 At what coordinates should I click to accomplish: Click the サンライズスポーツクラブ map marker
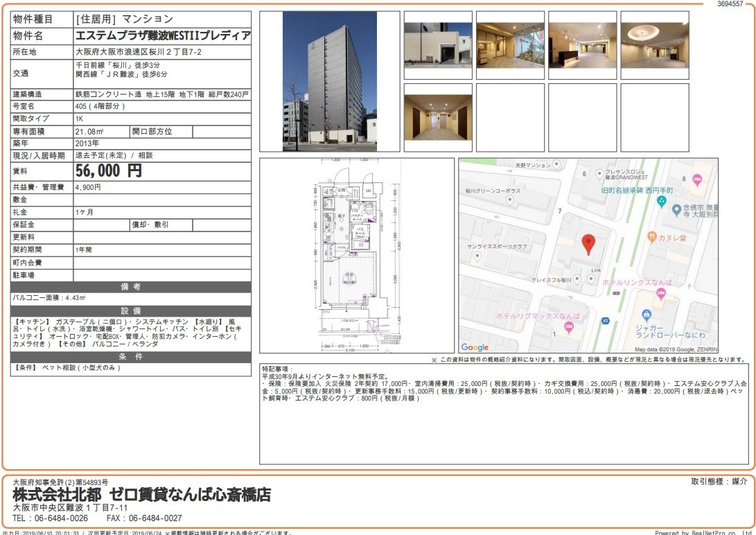477,257
